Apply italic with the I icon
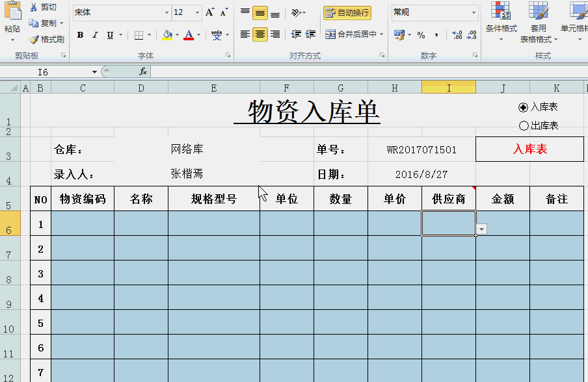 point(95,35)
